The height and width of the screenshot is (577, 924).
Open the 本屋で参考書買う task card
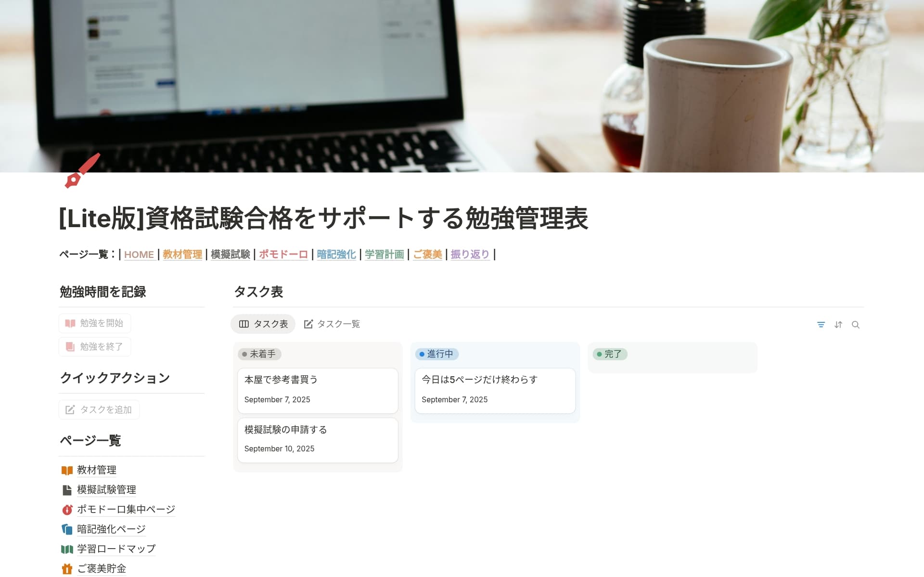[318, 390]
